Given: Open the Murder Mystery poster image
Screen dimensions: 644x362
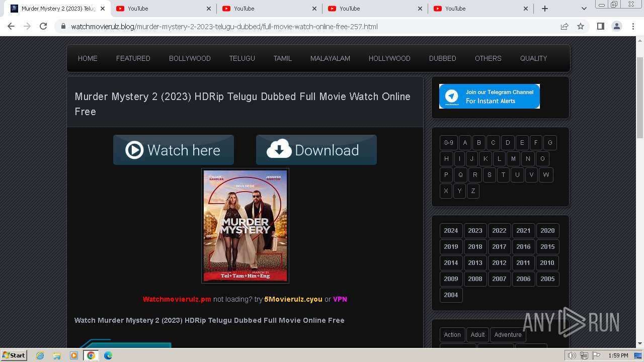Looking at the screenshot, I should coord(245,226).
